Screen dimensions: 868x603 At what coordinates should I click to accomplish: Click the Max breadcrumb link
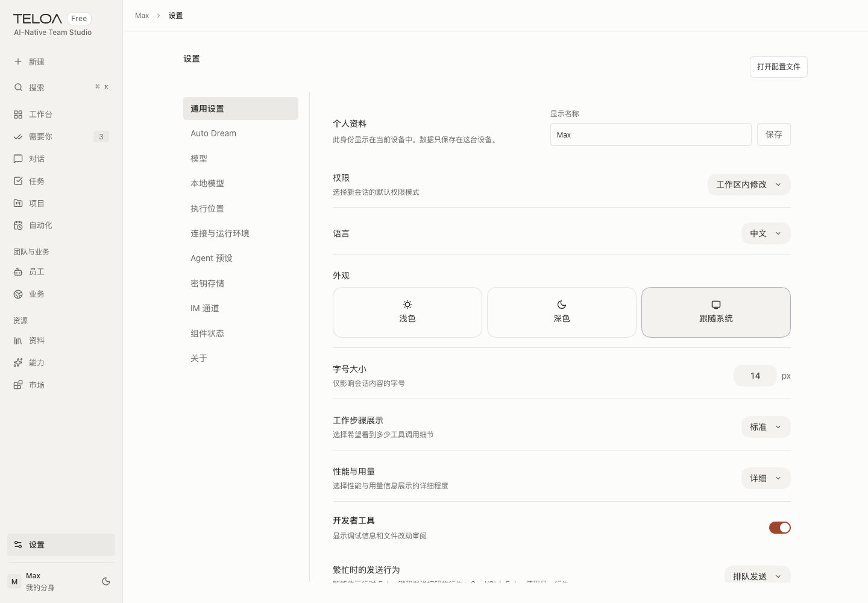142,16
